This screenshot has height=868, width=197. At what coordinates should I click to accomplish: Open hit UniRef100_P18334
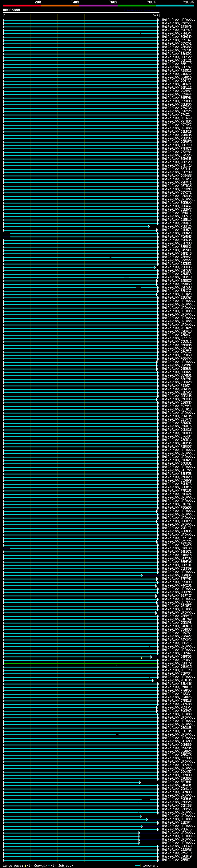click(177, 694)
